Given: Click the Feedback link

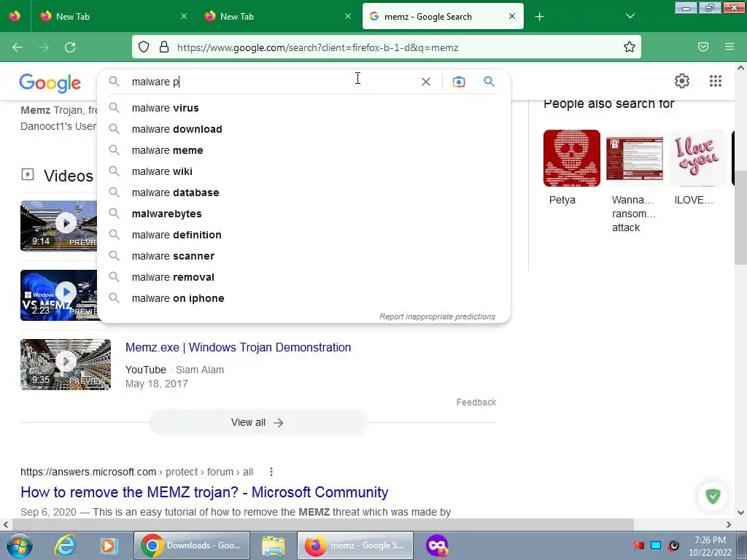Looking at the screenshot, I should [x=476, y=402].
